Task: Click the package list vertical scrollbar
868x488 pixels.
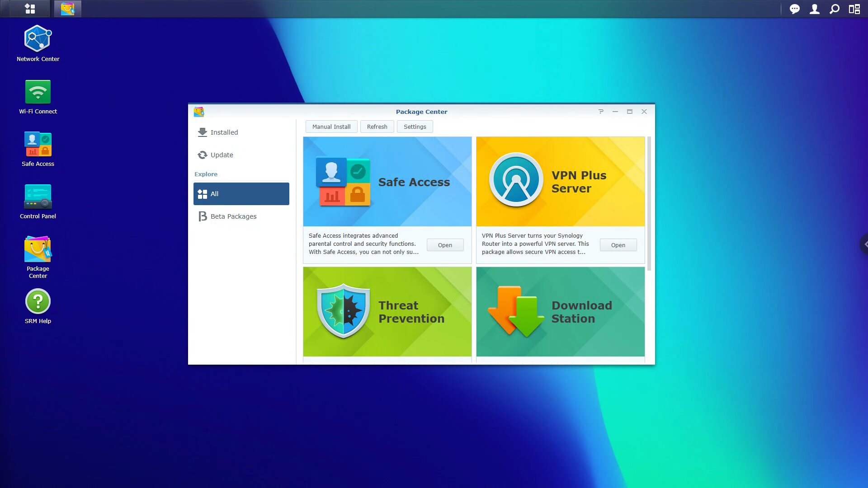Action: [x=649, y=203]
